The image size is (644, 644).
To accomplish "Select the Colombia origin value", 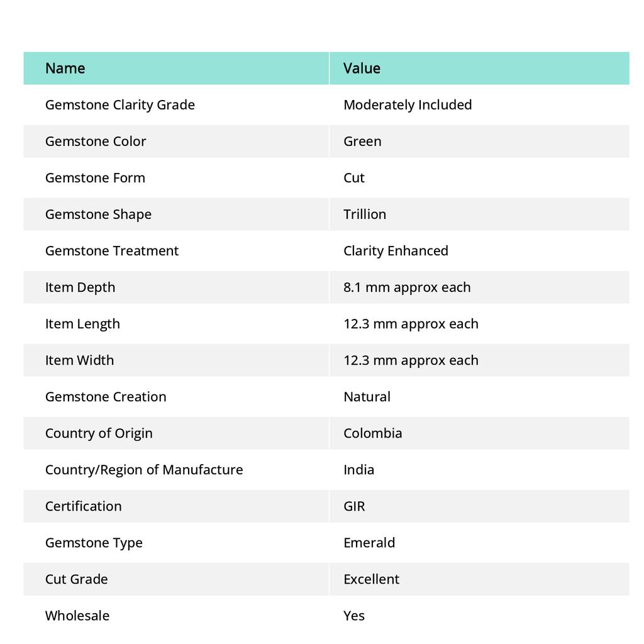I will click(x=373, y=433).
